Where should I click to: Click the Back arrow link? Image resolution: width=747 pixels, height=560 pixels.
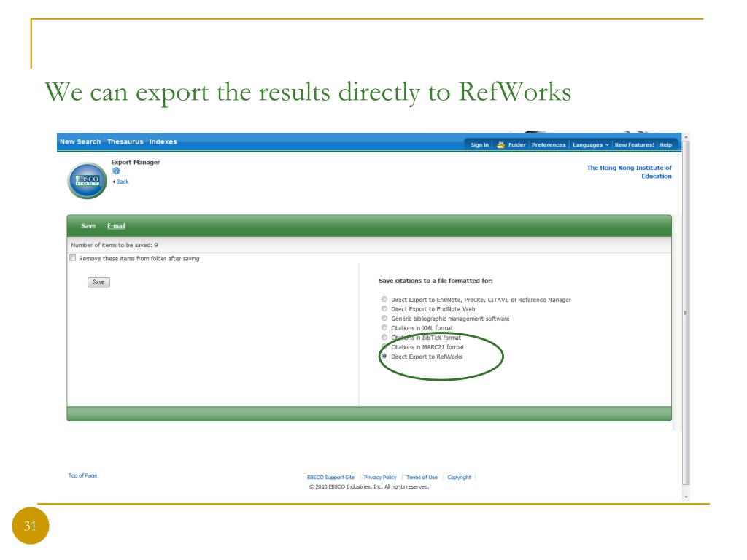(120, 182)
